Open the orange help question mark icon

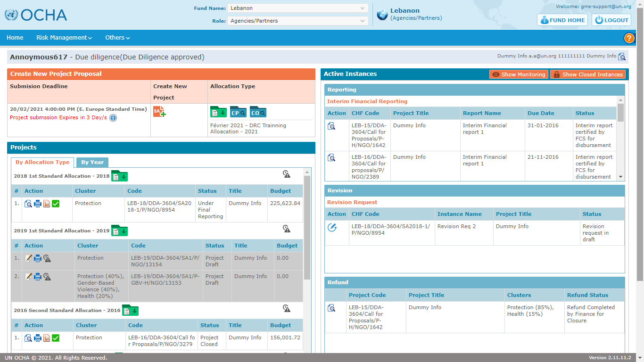point(629,39)
